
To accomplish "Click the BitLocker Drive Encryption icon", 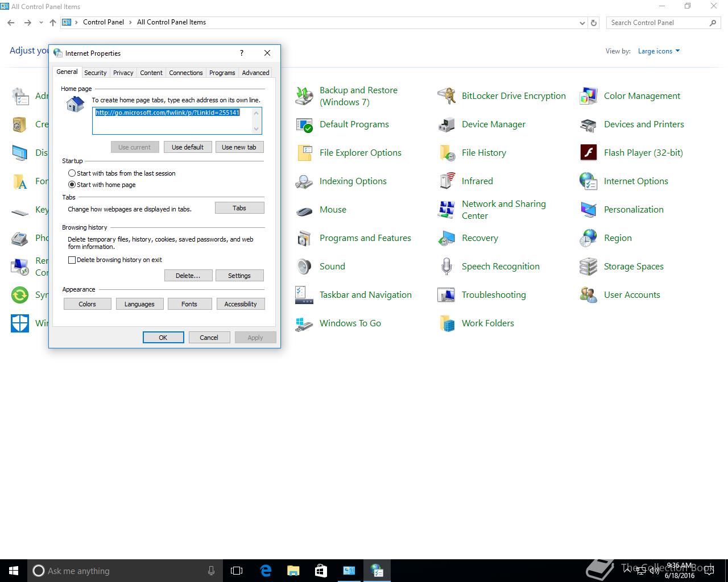I will [x=446, y=96].
